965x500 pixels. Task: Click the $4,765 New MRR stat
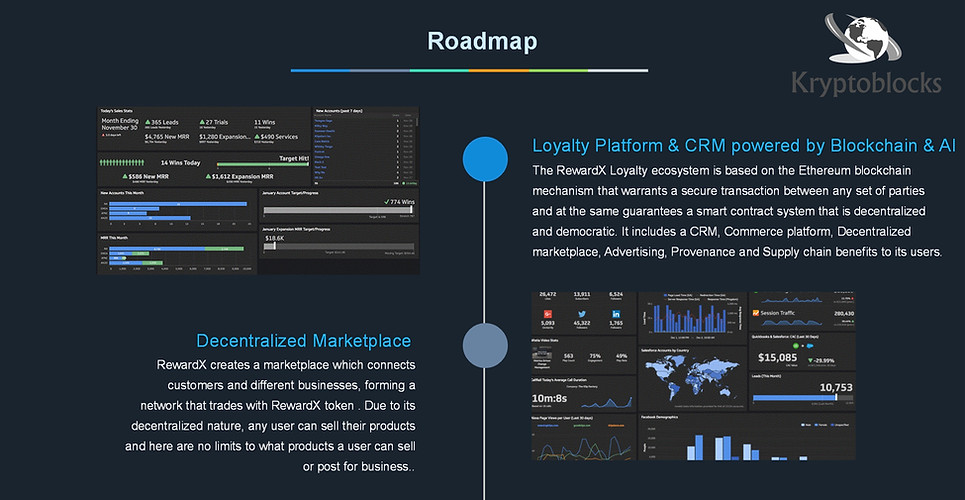(167, 137)
